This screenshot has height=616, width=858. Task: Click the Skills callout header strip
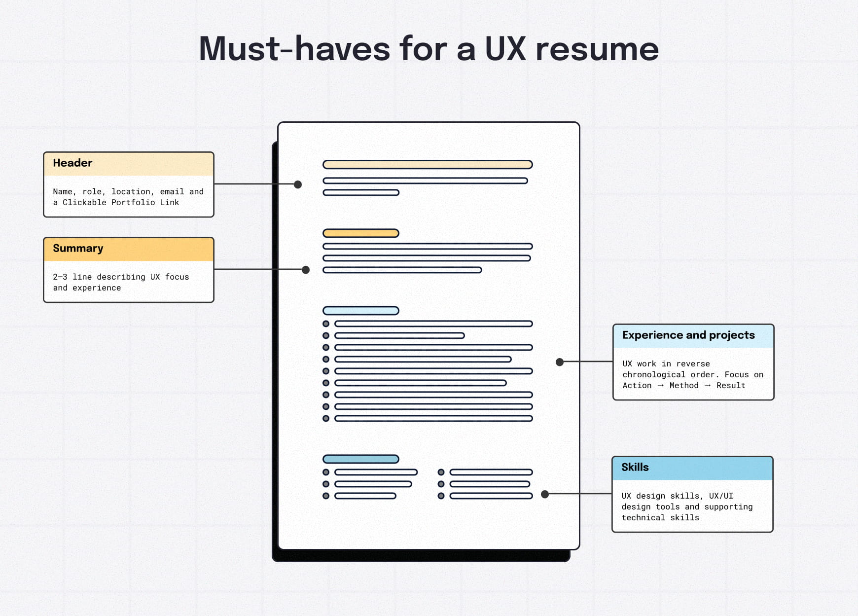coord(692,467)
